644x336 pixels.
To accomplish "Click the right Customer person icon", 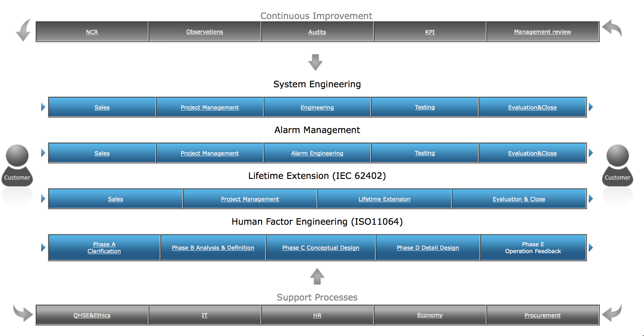I will pyautogui.click(x=617, y=166).
